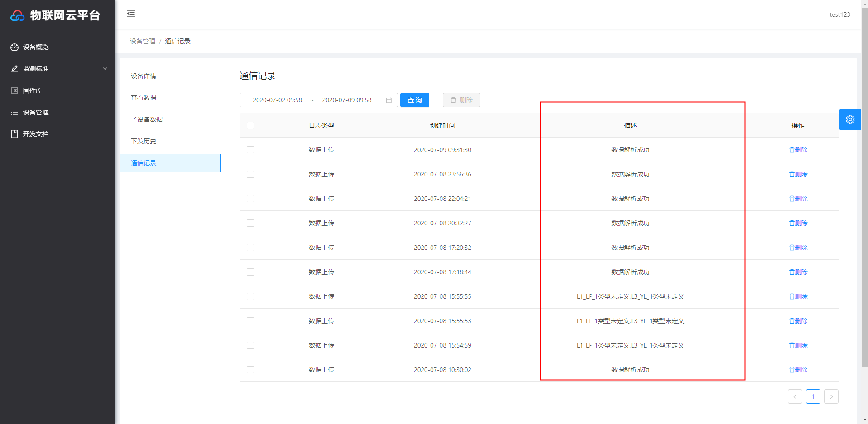Click the 通信记录 page heading
The image size is (868, 424).
click(258, 76)
